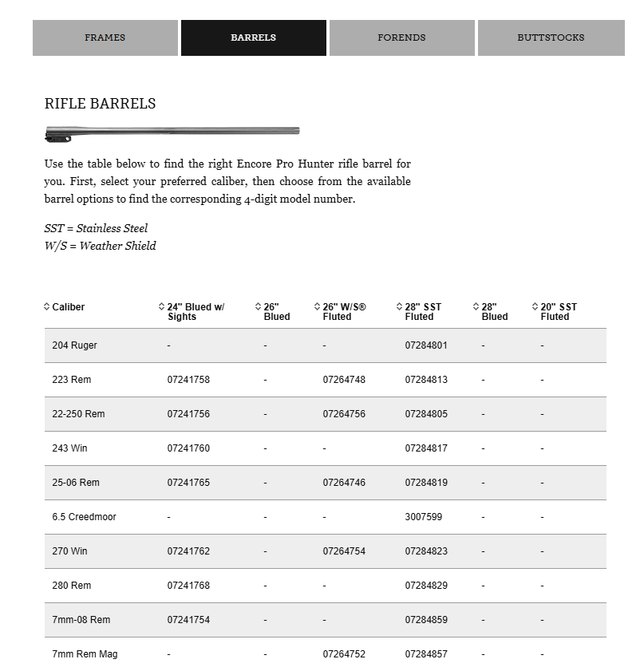Open the Frames tab
644x667 pixels.
click(105, 37)
